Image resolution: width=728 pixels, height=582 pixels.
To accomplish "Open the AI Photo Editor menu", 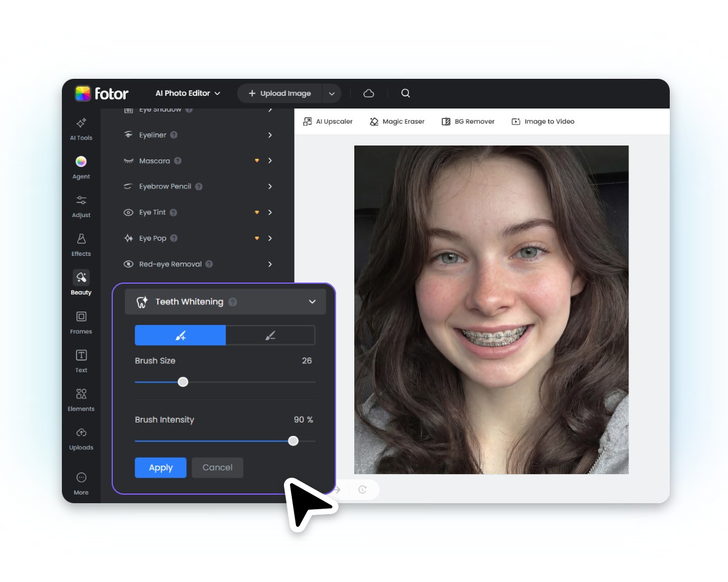I will pyautogui.click(x=187, y=93).
